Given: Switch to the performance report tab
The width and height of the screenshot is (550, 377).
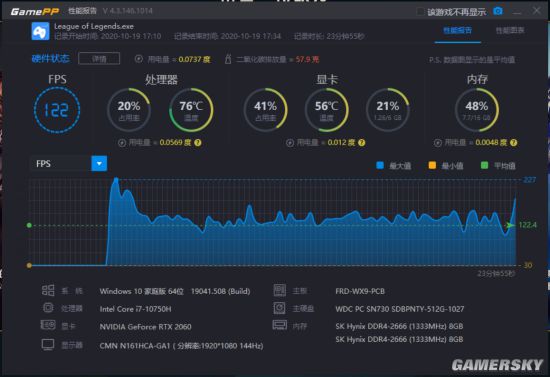Looking at the screenshot, I should tap(457, 31).
